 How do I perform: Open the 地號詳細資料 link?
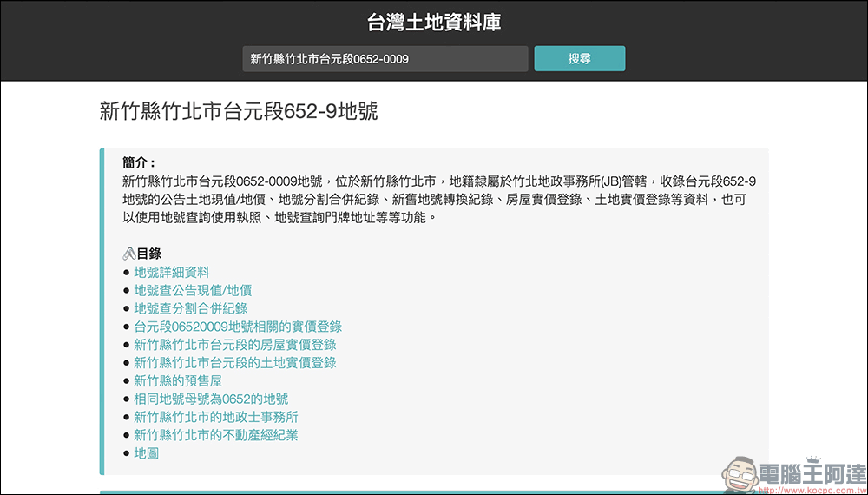pyautogui.click(x=172, y=273)
